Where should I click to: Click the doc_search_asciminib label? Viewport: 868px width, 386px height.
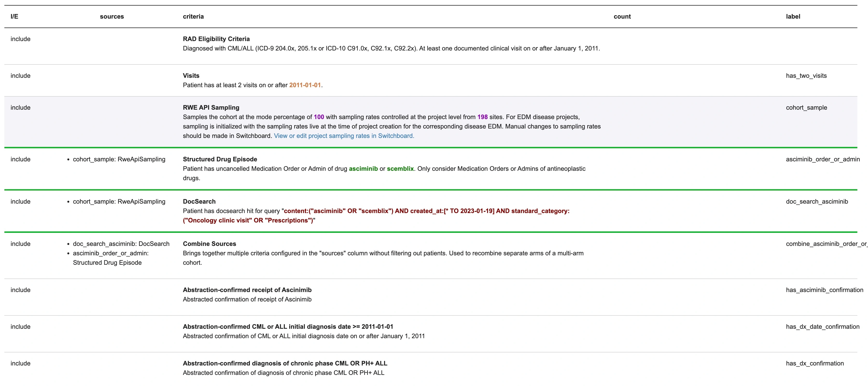(816, 202)
